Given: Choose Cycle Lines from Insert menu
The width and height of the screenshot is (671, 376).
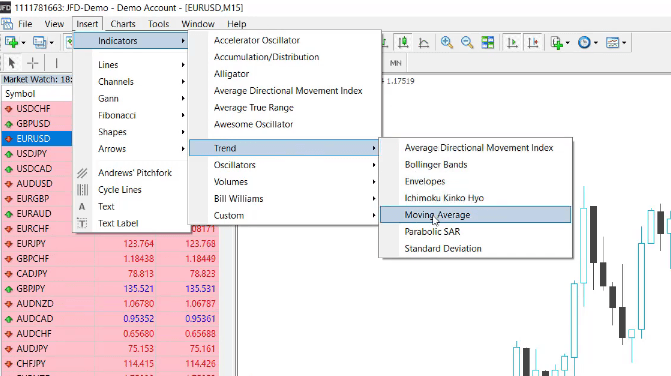Looking at the screenshot, I should point(131,189).
